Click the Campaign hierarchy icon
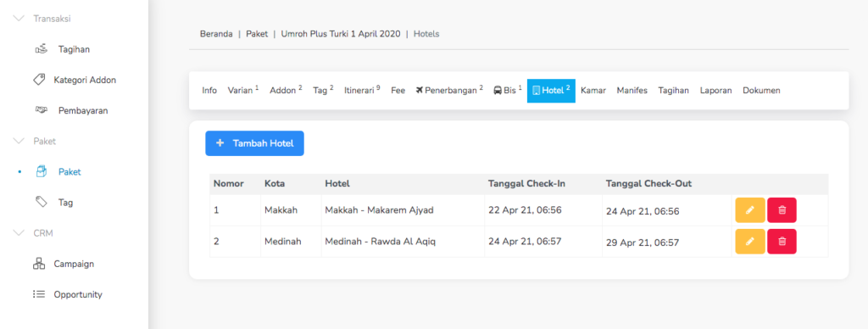Viewport: 868px width, 329px height. pyautogui.click(x=39, y=264)
